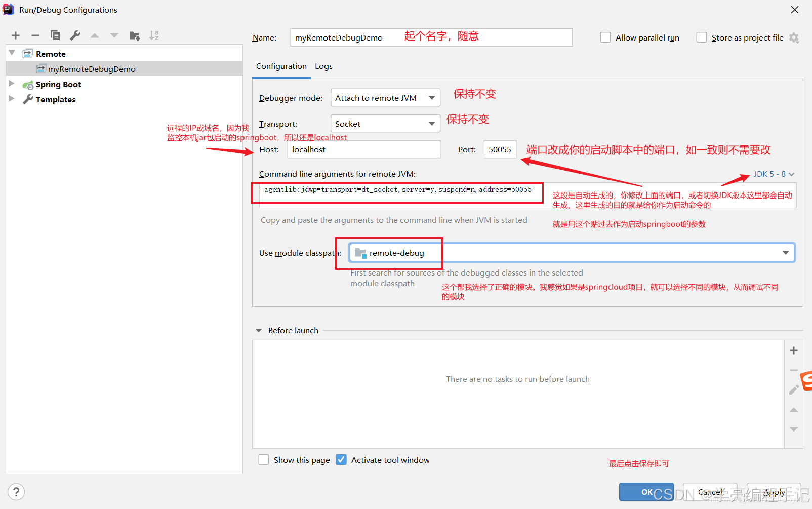812x509 pixels.
Task: Enable Allow parallel run
Action: (605, 37)
